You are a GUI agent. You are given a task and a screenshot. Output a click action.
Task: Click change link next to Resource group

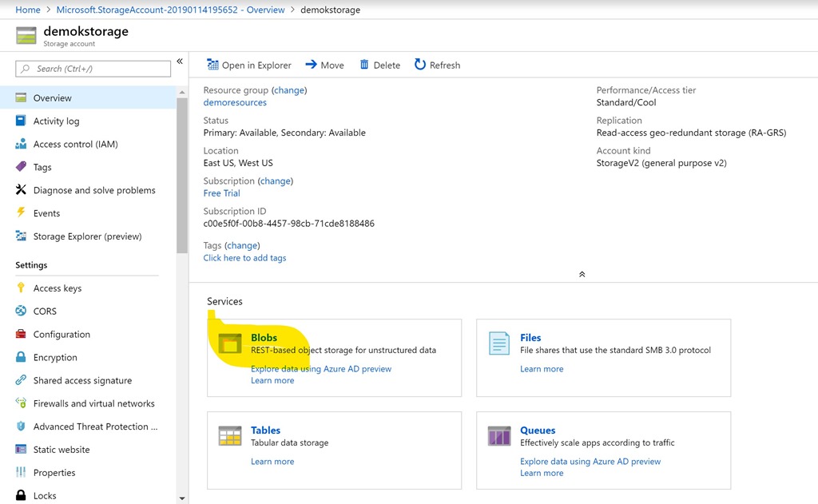(289, 89)
